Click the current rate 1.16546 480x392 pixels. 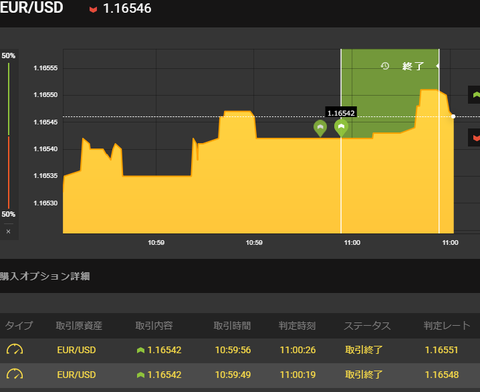(x=127, y=9)
